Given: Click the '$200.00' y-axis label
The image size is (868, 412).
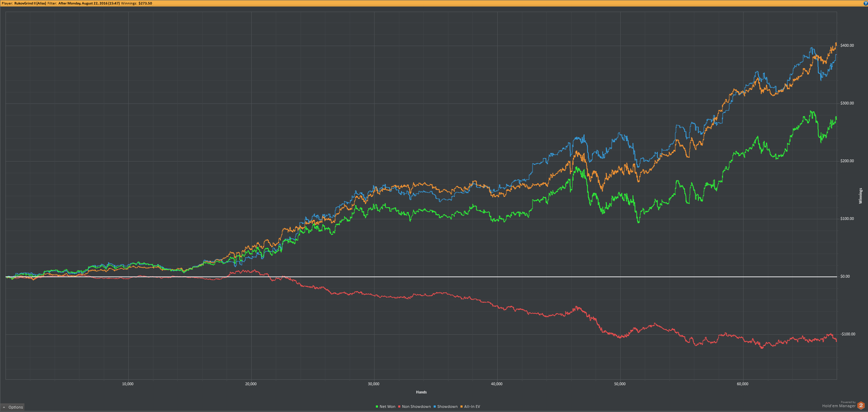Looking at the screenshot, I should pos(847,161).
